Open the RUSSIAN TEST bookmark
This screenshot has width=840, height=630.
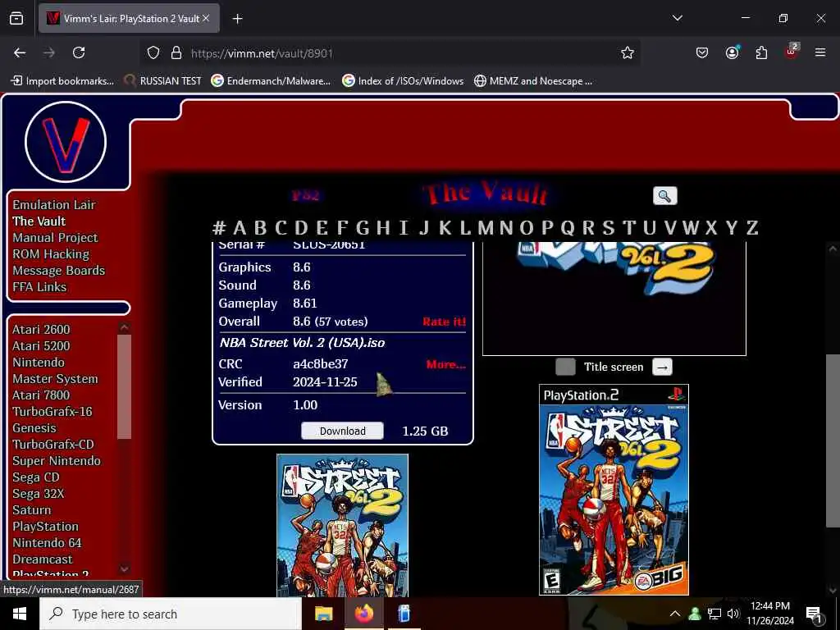click(x=162, y=81)
